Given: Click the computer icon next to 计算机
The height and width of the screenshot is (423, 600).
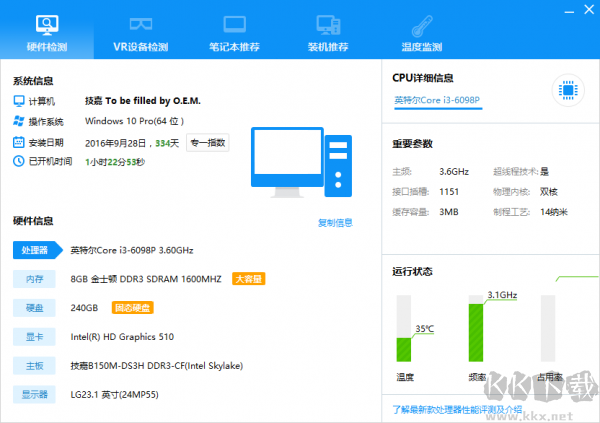Looking at the screenshot, I should (19, 101).
